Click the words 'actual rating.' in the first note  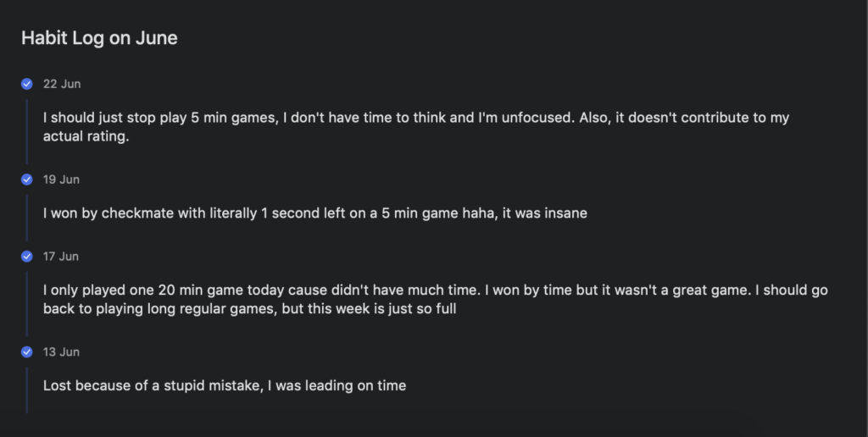pyautogui.click(x=86, y=136)
